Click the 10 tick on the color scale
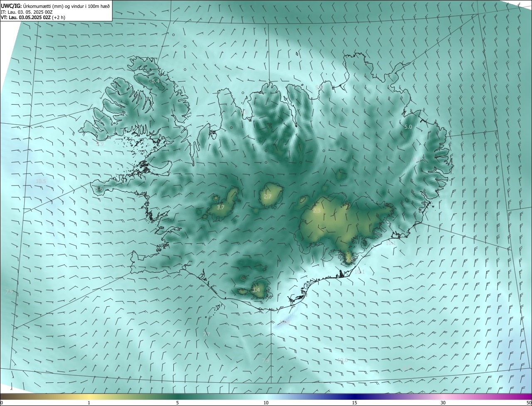 (x=266, y=403)
